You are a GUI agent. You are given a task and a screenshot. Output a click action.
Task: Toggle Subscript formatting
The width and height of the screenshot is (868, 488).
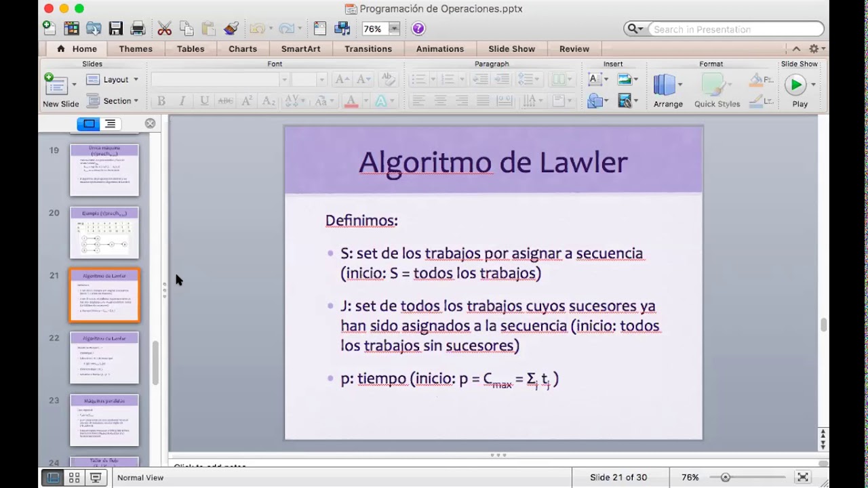click(x=269, y=101)
